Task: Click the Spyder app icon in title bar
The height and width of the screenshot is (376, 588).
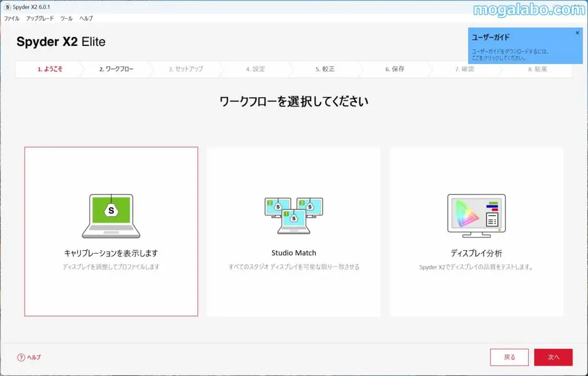Action: click(7, 7)
